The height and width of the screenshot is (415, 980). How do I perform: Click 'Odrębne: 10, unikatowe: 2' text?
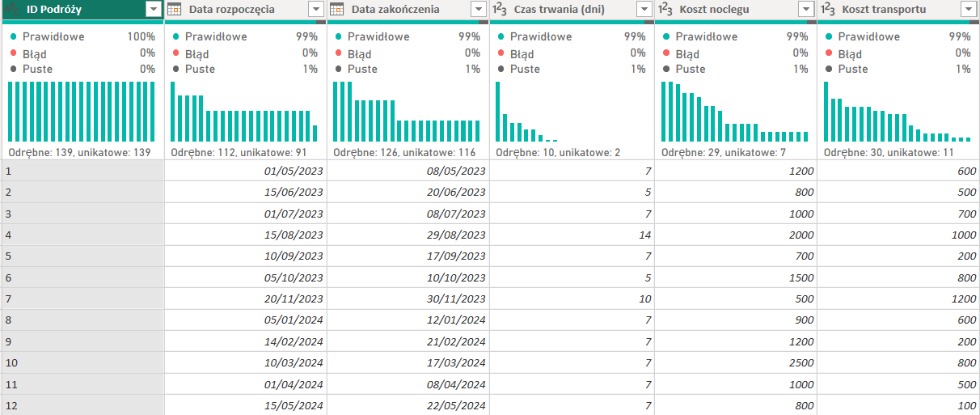559,152
